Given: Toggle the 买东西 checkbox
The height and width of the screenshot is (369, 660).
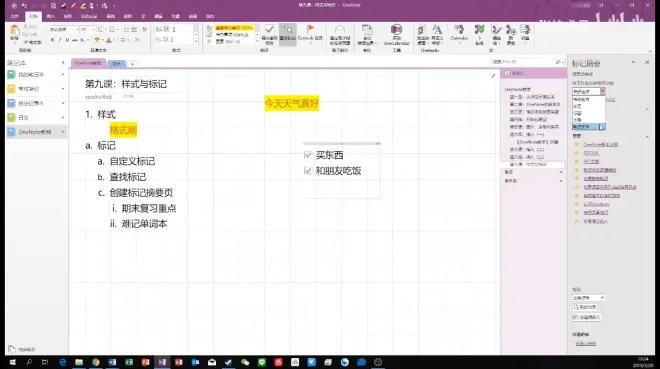Looking at the screenshot, I should pos(308,155).
